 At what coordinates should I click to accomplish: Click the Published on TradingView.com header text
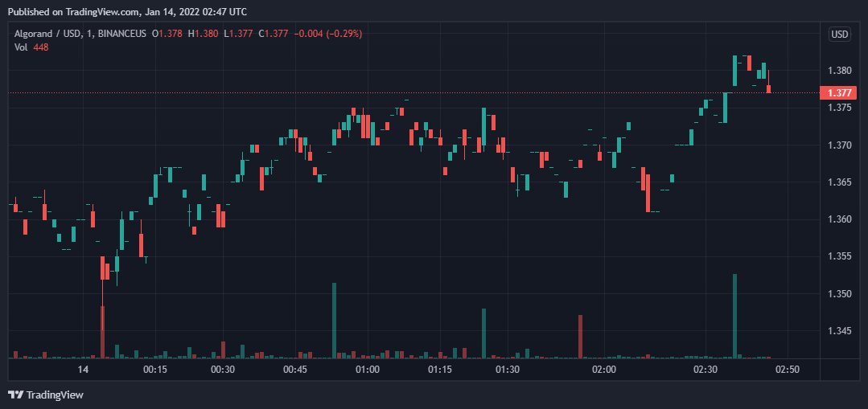(x=126, y=11)
